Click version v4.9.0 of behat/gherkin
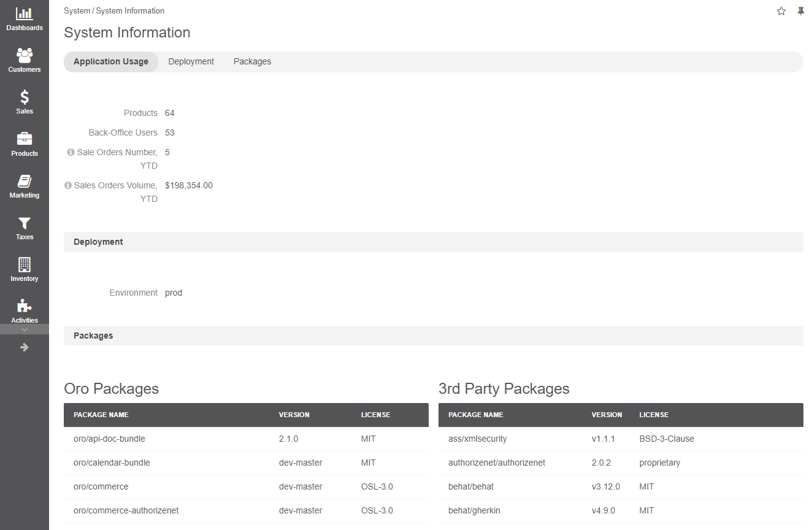812x530 pixels. click(603, 510)
